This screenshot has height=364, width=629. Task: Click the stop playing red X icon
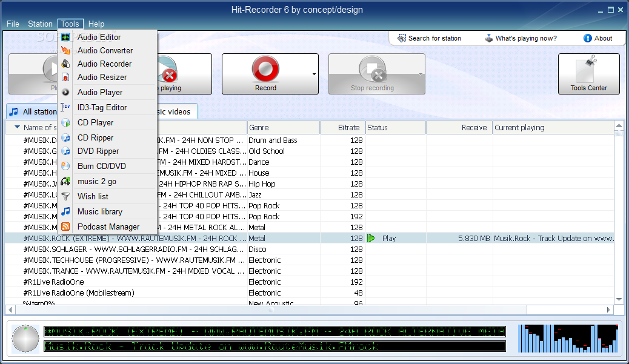(x=170, y=75)
